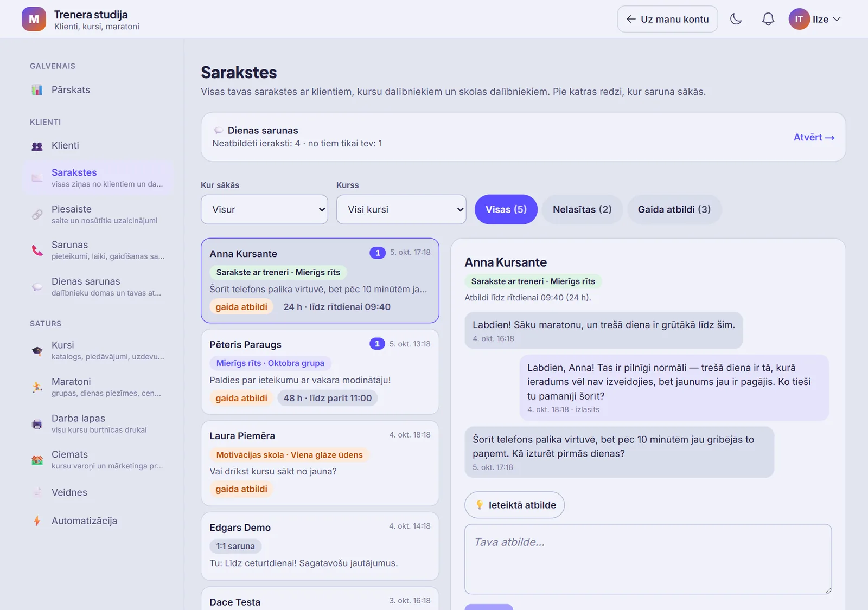Toggle dark mode with the moon icon
868x610 pixels.
[x=736, y=19]
